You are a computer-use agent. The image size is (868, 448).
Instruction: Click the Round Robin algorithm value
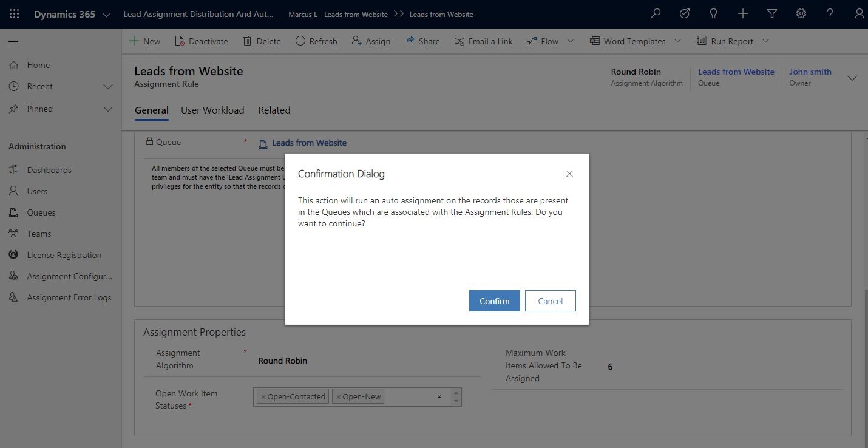283,361
